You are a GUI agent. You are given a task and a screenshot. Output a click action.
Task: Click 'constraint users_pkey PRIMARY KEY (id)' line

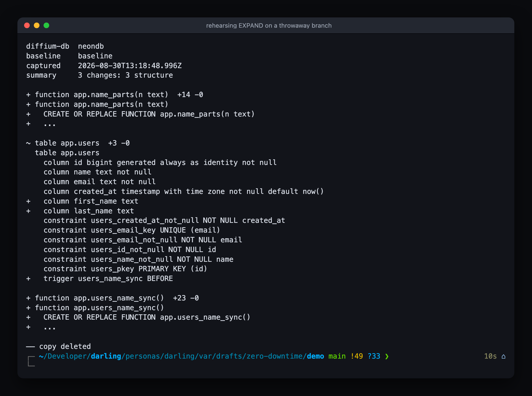(125, 269)
